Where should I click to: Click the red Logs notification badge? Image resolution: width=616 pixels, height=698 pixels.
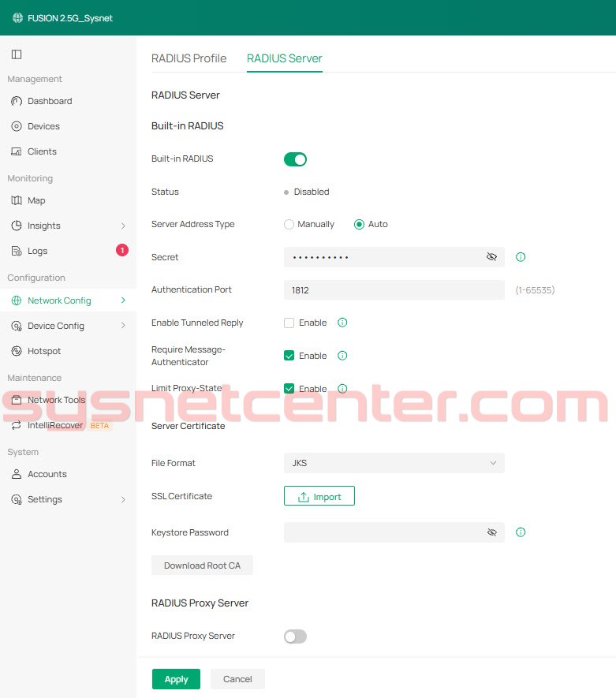click(122, 250)
